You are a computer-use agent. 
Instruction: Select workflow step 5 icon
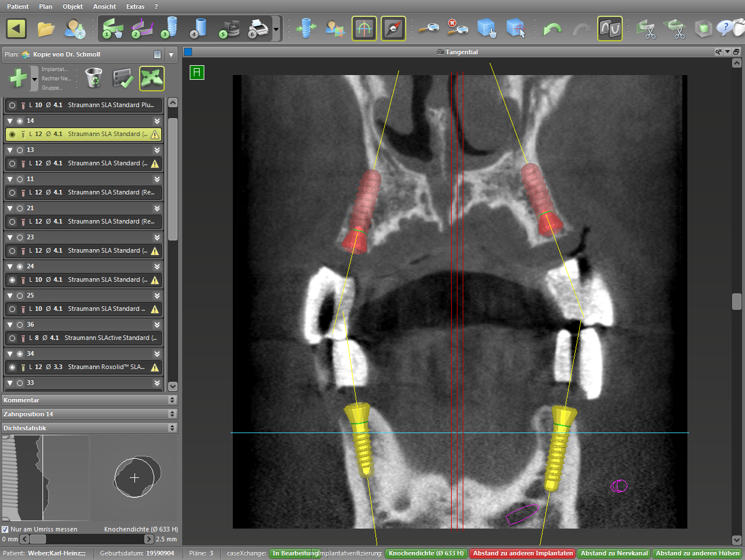click(x=229, y=28)
